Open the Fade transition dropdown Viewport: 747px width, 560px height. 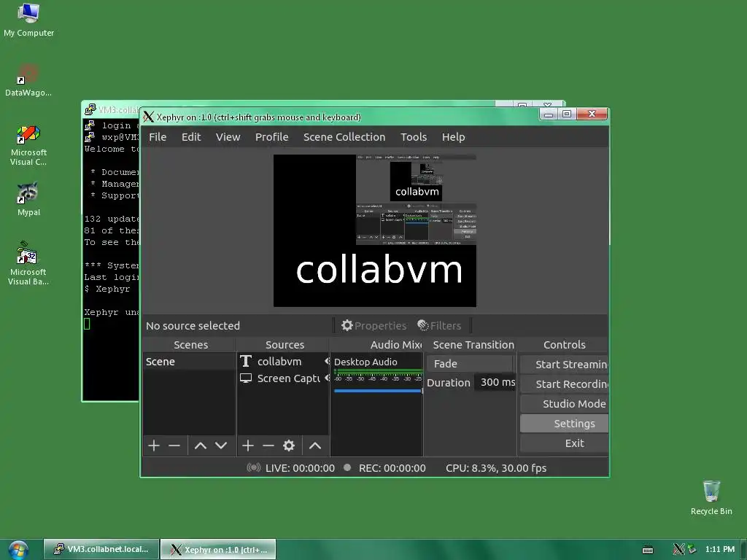tap(470, 364)
